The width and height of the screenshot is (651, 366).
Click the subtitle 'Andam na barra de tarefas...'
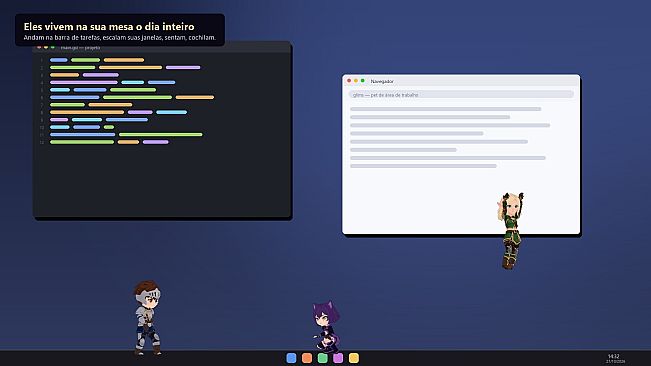[120, 37]
